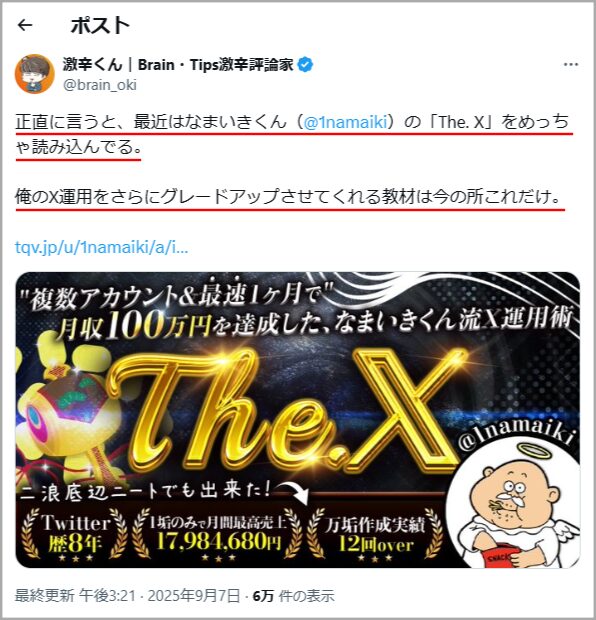The height and width of the screenshot is (620, 596).
Task: Open the The.X banner image
Action: click(298, 420)
